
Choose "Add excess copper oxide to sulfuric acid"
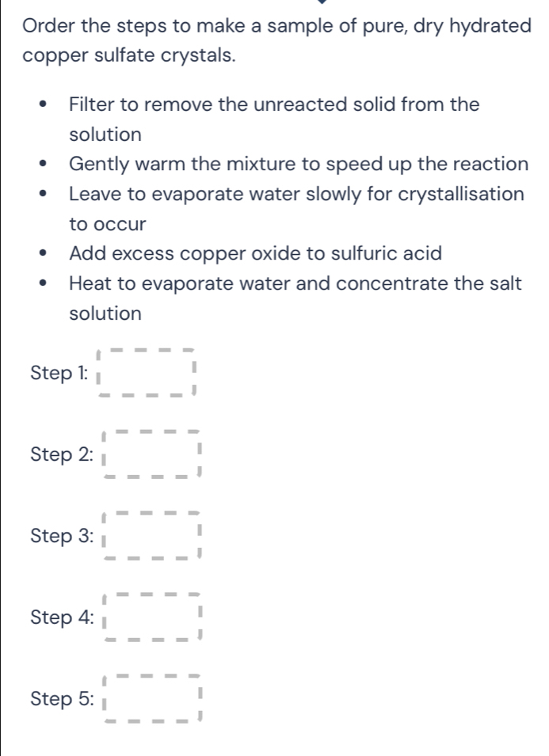[255, 254]
